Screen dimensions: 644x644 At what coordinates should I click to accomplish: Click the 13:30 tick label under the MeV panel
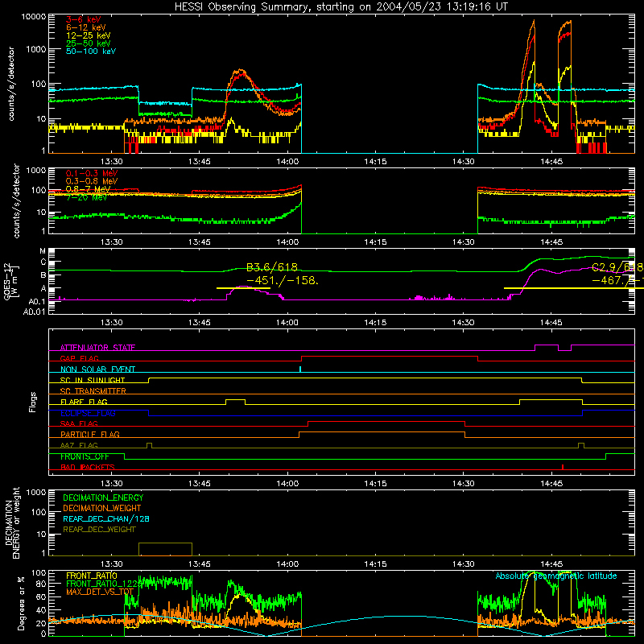tap(111, 242)
